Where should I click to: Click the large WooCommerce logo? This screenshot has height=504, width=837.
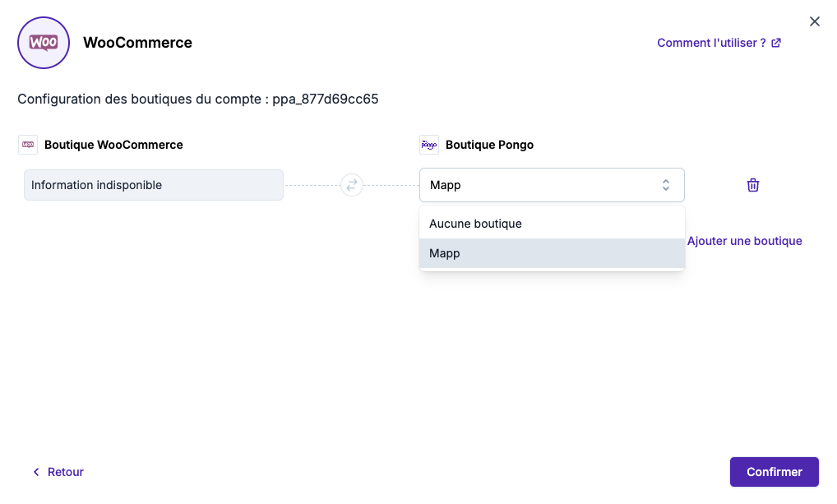click(x=44, y=43)
